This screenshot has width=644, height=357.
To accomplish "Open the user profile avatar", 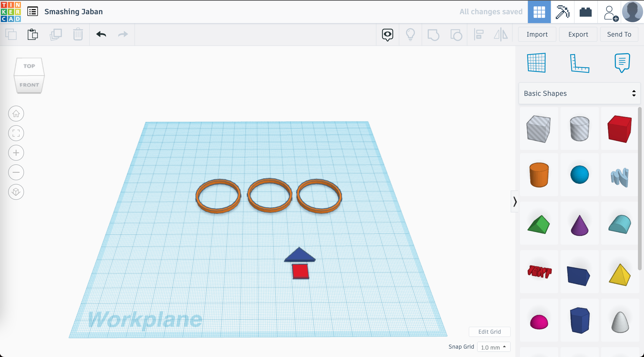I will (x=633, y=12).
